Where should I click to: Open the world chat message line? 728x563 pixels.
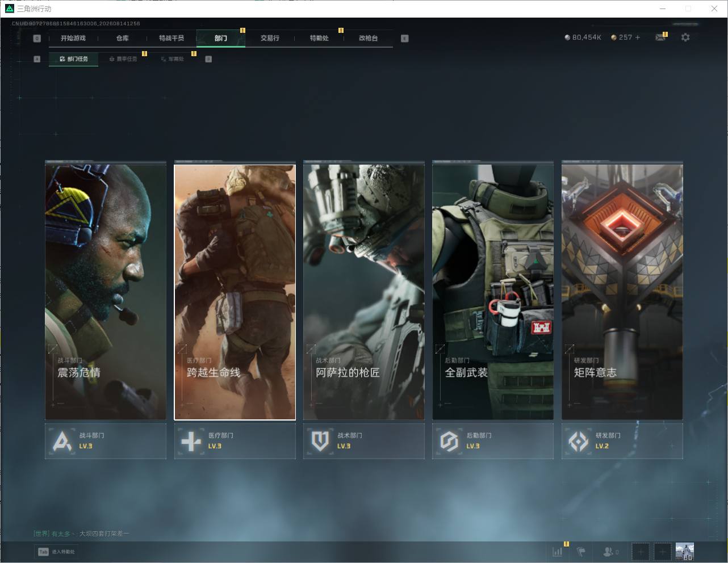coord(81,533)
